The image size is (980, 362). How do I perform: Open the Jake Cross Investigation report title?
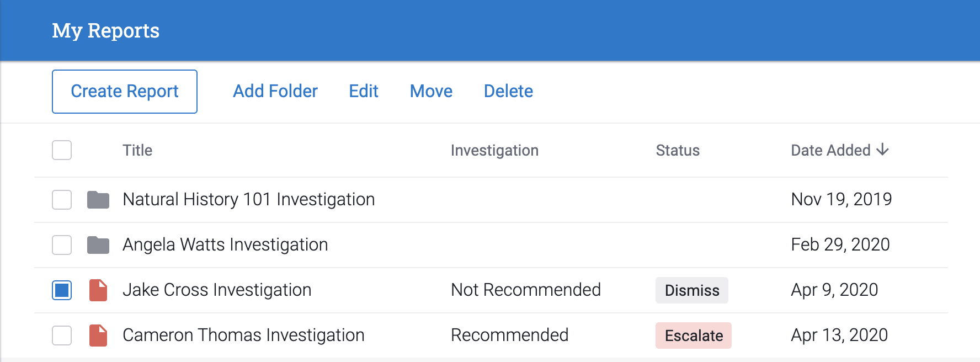pyautogui.click(x=217, y=290)
